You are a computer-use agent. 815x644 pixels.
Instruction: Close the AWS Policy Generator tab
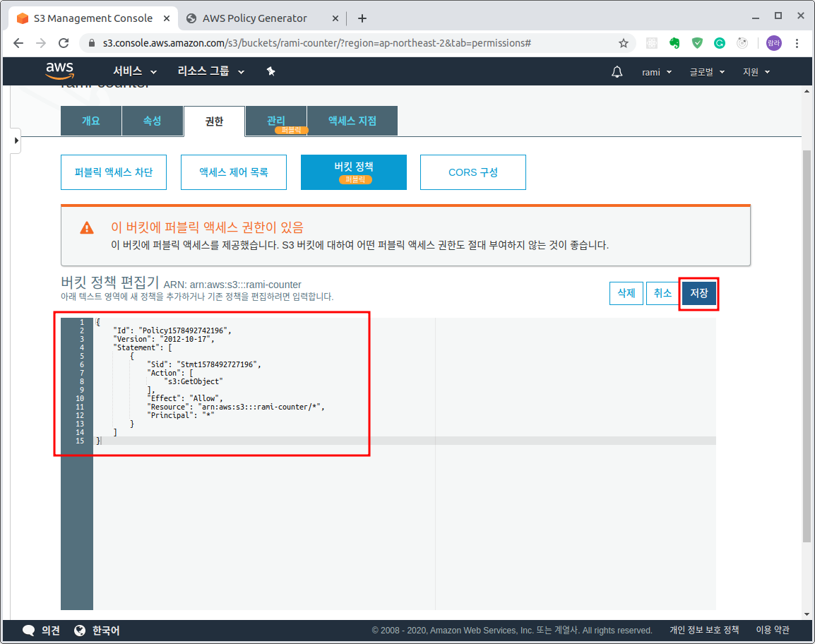pyautogui.click(x=335, y=18)
